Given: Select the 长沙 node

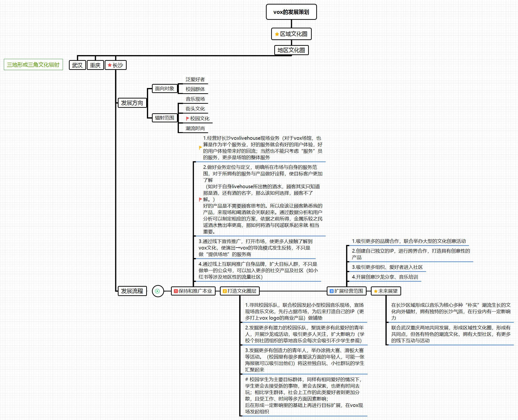Looking at the screenshot, I should pos(116,65).
